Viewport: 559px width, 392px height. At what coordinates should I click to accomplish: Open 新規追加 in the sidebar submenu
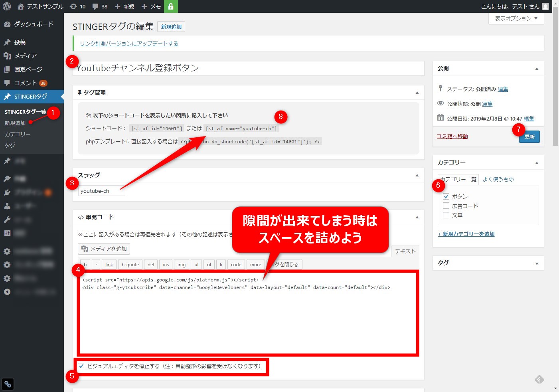pyautogui.click(x=15, y=123)
